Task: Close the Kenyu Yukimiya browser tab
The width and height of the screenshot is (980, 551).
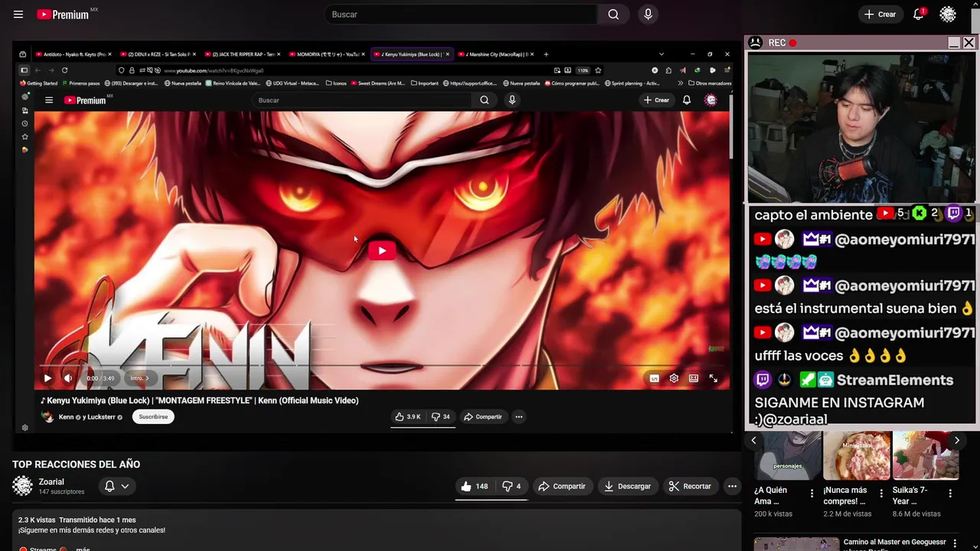Action: [x=447, y=54]
